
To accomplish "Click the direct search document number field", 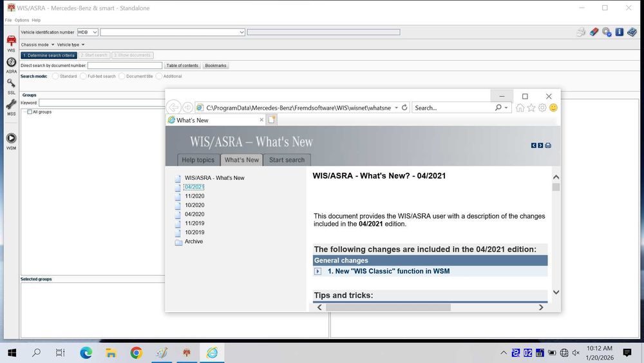I will (x=125, y=66).
